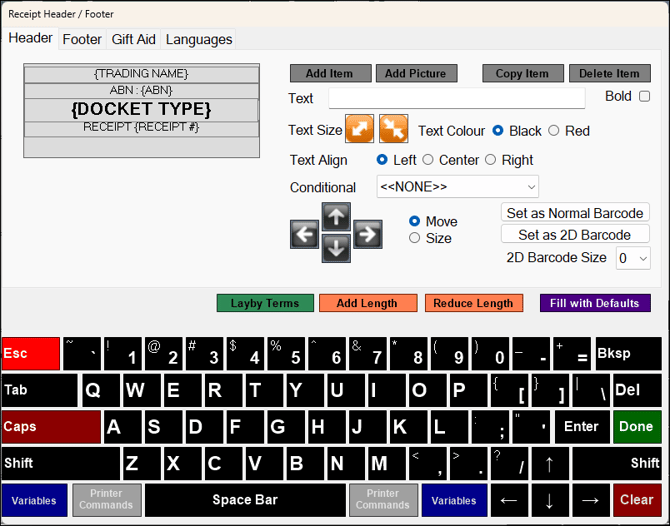This screenshot has height=526, width=670.
Task: Tap the green Done key
Action: (637, 427)
